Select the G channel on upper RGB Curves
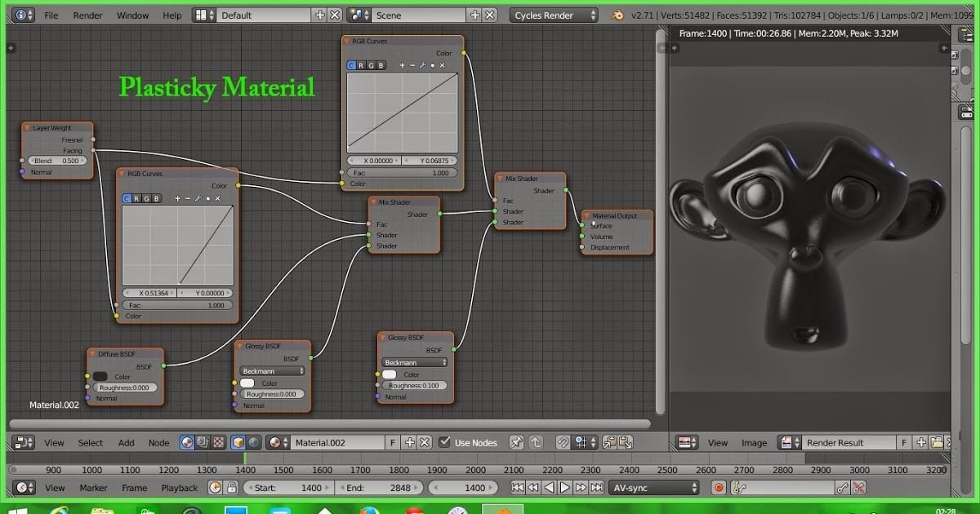Screen dimensions: 980x514 (372, 65)
